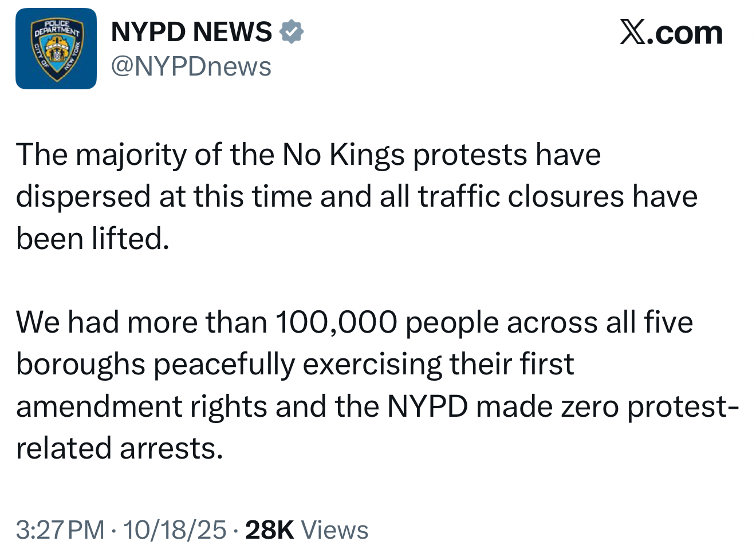Viewport: 756px width, 557px height.
Task: Click the "amendment rights" phrase
Action: click(x=141, y=406)
